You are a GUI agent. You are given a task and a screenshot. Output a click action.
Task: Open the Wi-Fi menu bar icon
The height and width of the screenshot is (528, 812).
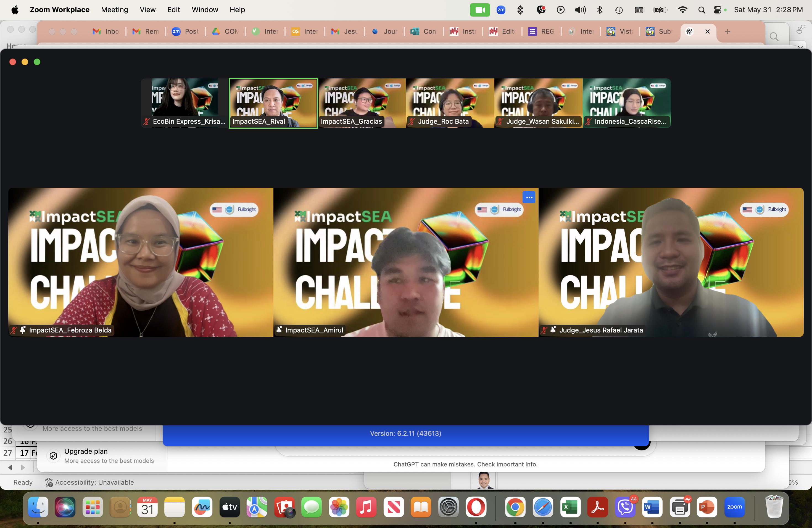(682, 10)
